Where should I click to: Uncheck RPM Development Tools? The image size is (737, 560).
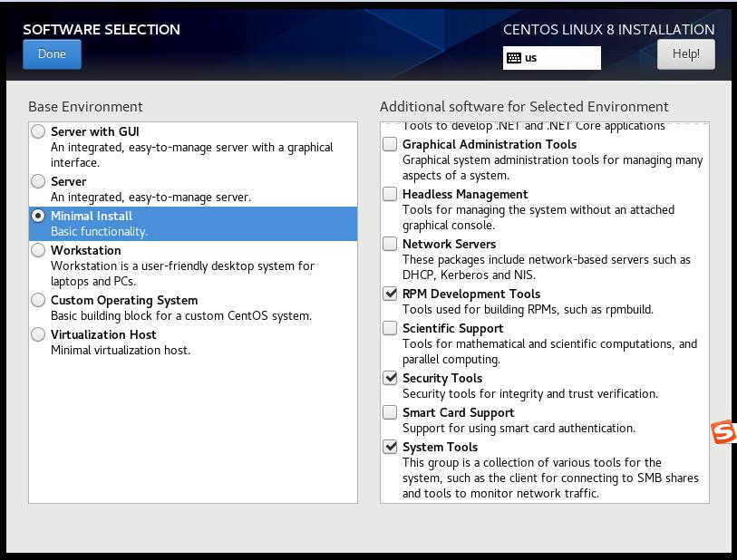coord(390,294)
